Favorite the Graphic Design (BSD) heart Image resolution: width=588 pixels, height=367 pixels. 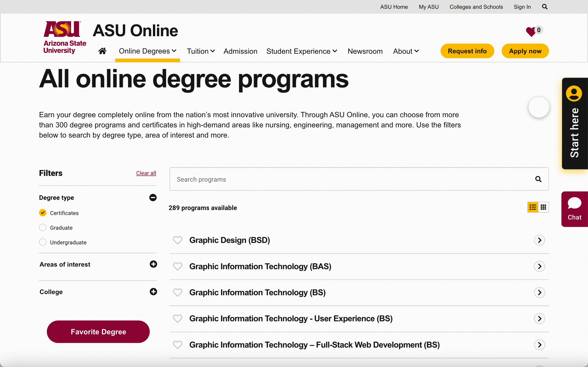tap(178, 240)
